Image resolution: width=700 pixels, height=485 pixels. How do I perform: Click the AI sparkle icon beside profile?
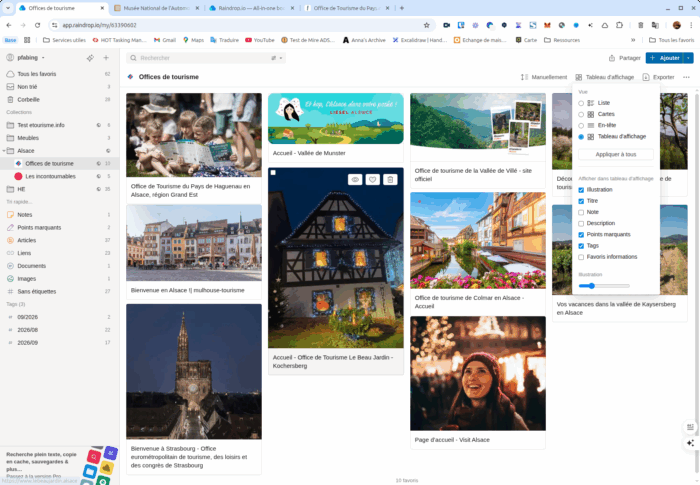coord(90,58)
